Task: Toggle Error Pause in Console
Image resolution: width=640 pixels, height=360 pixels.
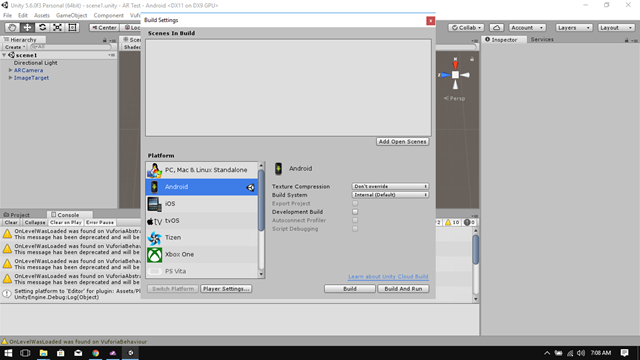Action: tap(100, 222)
